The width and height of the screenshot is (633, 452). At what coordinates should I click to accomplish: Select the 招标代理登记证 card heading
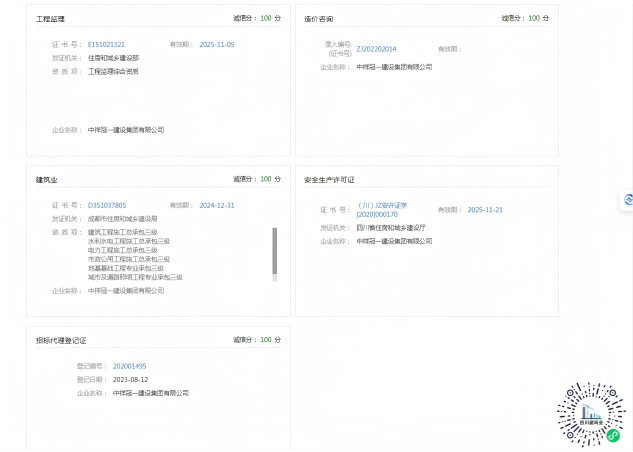61,340
